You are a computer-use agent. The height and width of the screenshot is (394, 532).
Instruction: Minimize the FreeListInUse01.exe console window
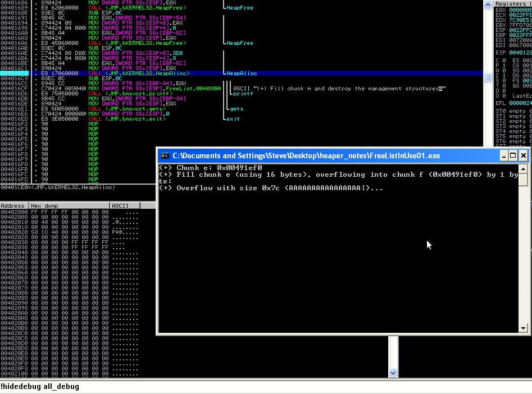[x=504, y=155]
